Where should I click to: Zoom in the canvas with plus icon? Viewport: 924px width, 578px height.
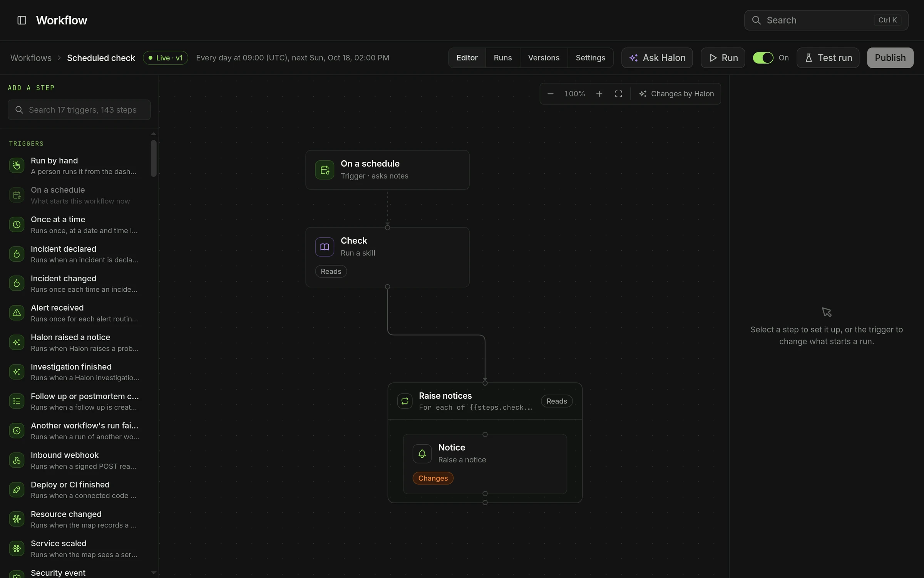tap(599, 94)
